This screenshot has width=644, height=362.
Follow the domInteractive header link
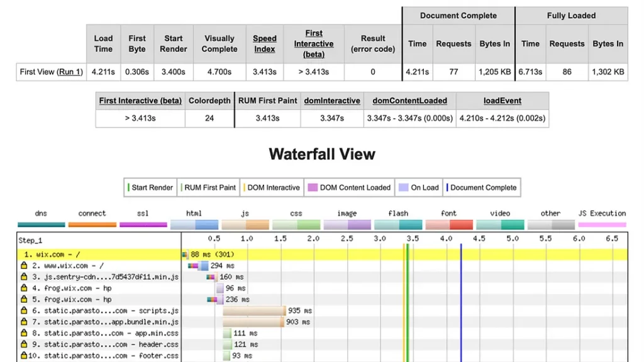332,101
